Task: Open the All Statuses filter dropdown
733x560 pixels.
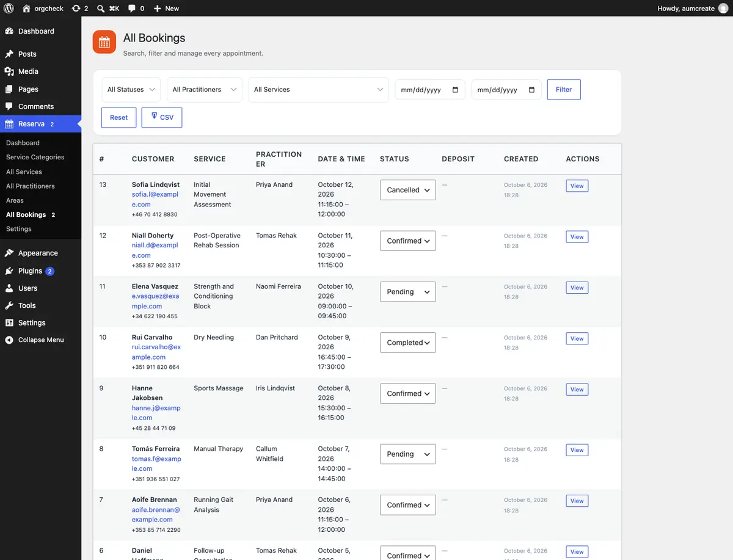Action: click(x=131, y=89)
